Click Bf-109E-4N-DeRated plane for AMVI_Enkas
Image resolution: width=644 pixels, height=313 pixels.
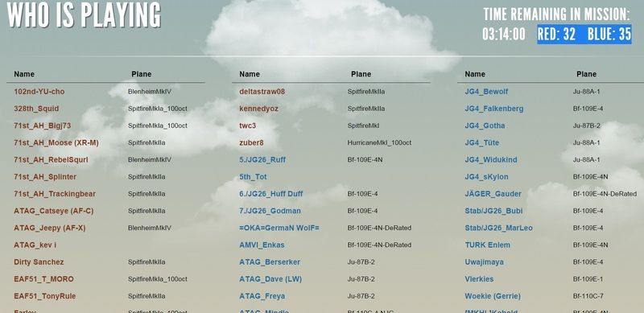[x=379, y=245]
